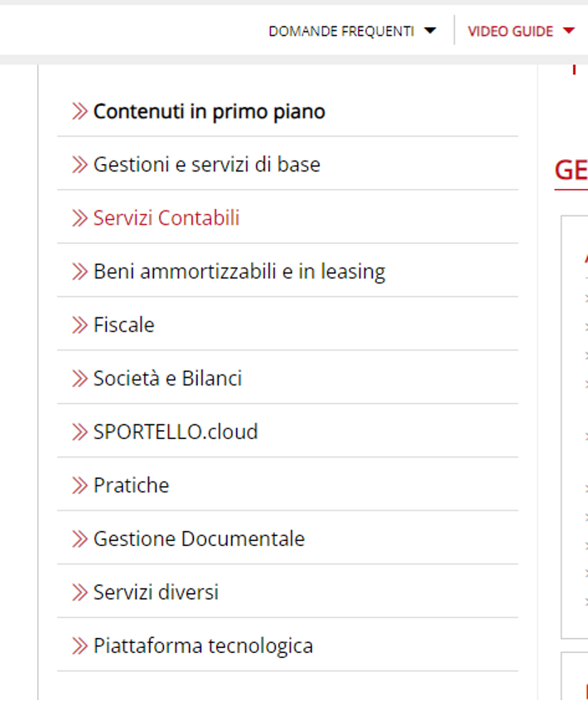Click the double-arrow icon next to Fiscale

tap(80, 325)
